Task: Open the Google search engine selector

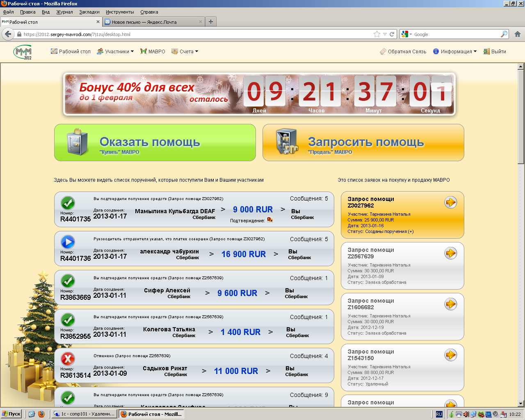Action: [x=406, y=34]
